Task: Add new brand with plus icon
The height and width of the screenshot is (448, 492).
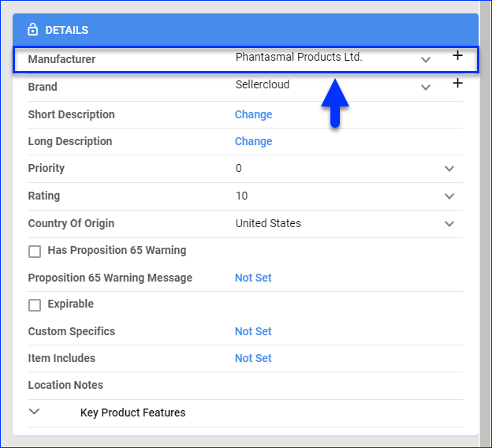Action: pyautogui.click(x=457, y=84)
